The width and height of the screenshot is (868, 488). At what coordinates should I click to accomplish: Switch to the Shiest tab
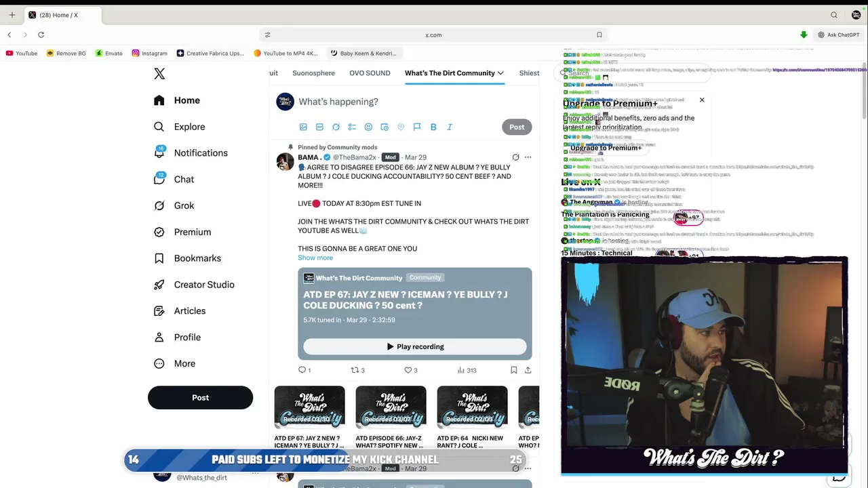click(x=529, y=73)
